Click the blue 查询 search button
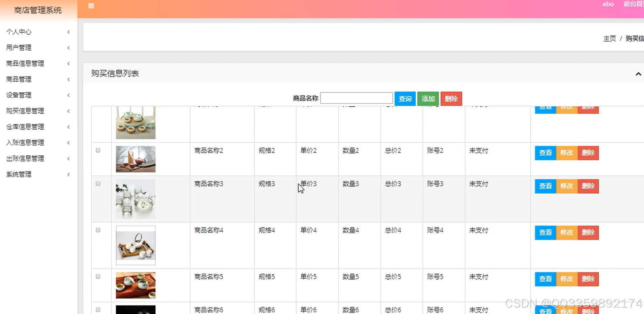This screenshot has height=314, width=644. [x=405, y=99]
